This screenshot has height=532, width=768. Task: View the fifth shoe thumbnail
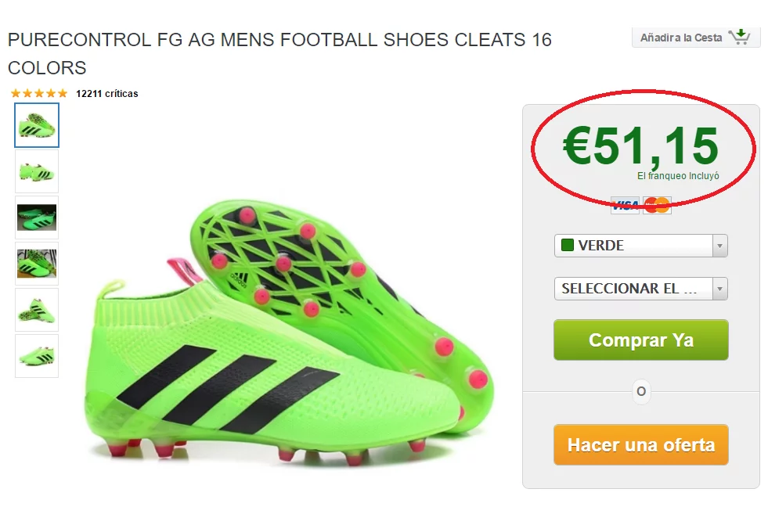coord(37,310)
